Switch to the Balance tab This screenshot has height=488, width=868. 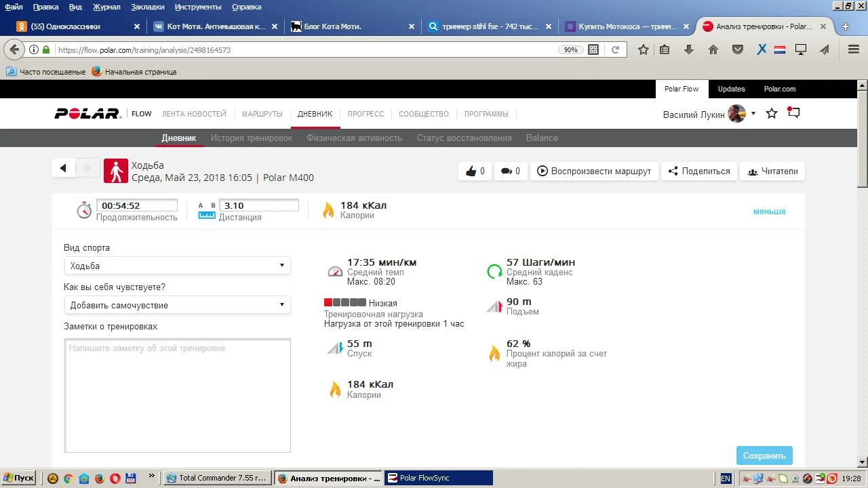[x=542, y=138]
